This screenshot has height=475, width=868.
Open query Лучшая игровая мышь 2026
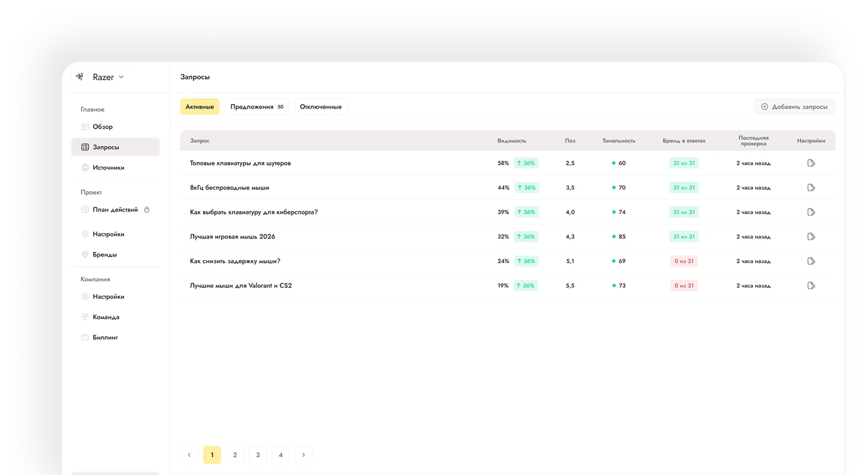tap(233, 237)
